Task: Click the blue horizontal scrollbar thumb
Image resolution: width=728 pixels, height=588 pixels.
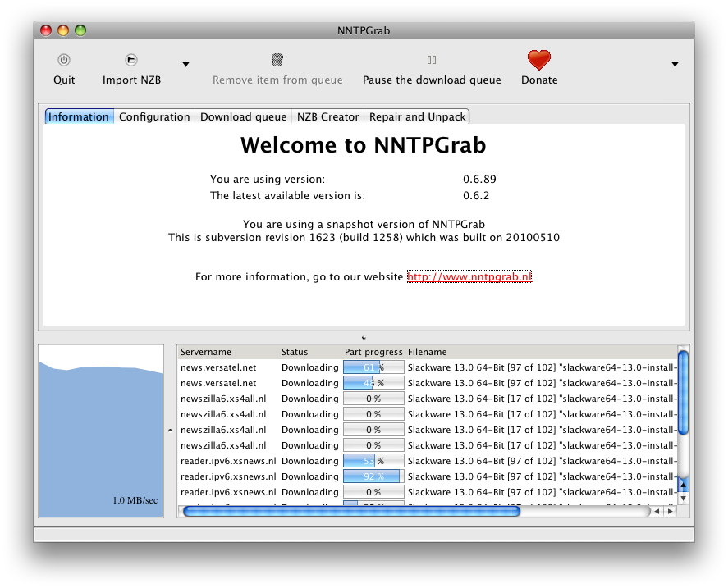Action: (351, 511)
